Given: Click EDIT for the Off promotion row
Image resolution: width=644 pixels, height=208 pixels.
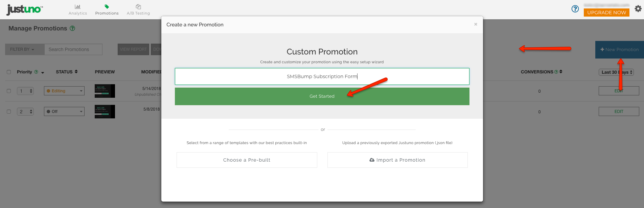Looking at the screenshot, I should click(x=619, y=112).
